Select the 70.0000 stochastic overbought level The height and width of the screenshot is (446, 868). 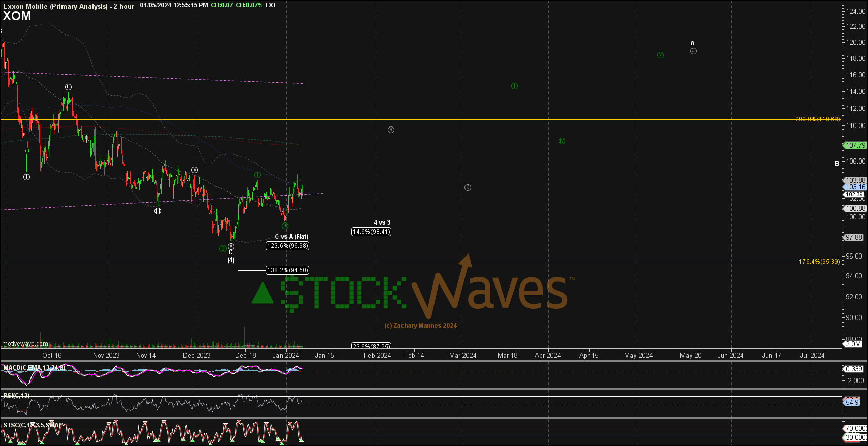856,428
